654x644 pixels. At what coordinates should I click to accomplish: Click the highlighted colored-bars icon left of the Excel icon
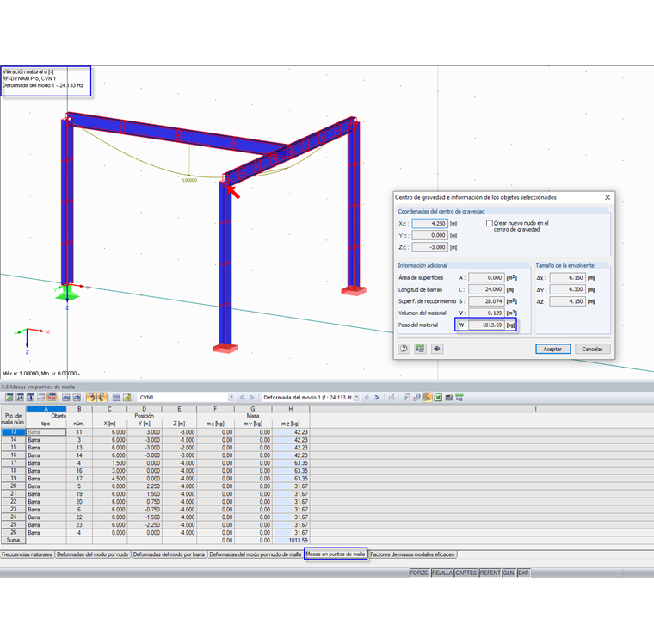(427, 398)
